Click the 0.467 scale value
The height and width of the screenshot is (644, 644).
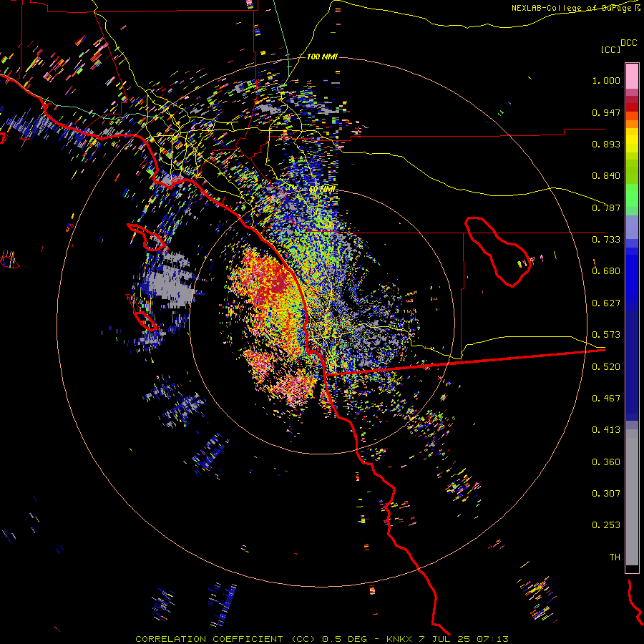[x=606, y=399]
